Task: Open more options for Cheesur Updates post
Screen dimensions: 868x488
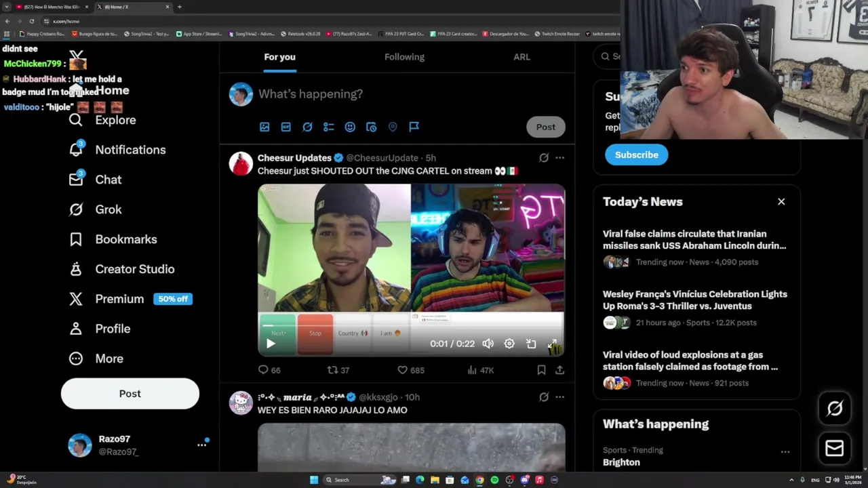Action: [559, 158]
